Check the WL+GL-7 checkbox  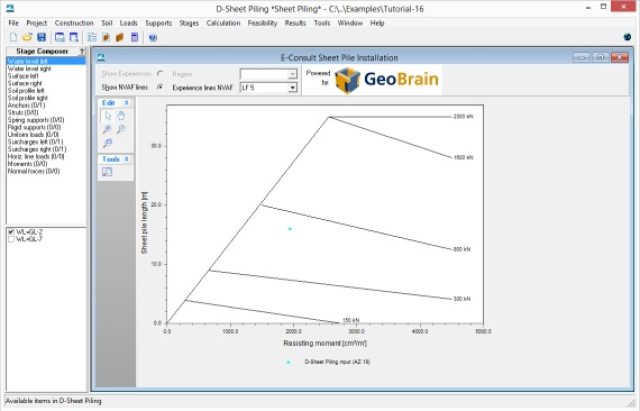pos(11,240)
